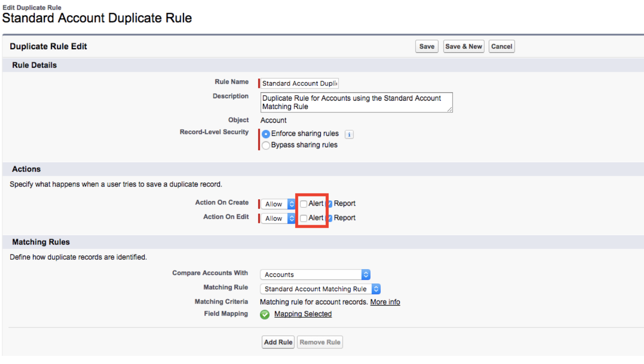Open the Matching Rule dropdown

(x=320, y=289)
